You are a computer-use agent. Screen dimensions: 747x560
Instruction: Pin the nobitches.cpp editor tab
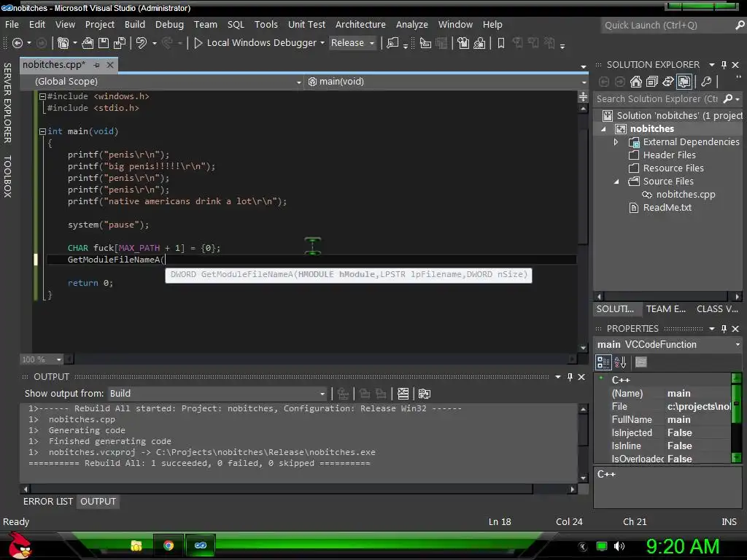click(97, 65)
